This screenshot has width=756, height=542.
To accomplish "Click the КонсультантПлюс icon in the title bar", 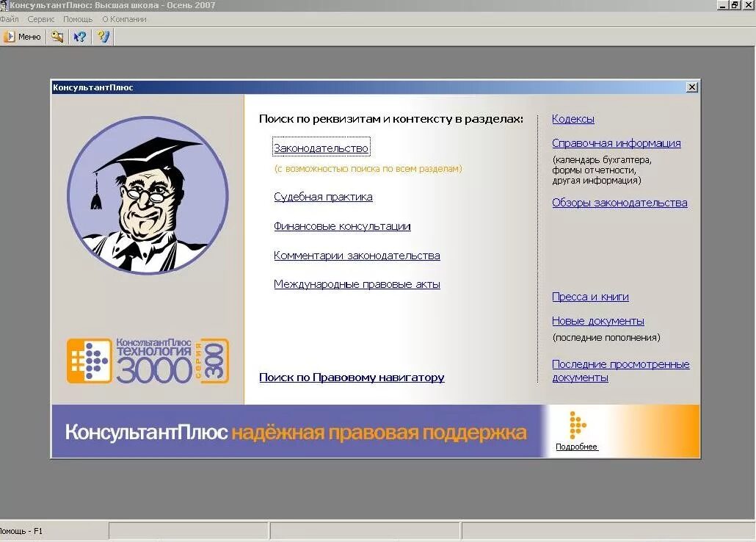I will [6, 5].
